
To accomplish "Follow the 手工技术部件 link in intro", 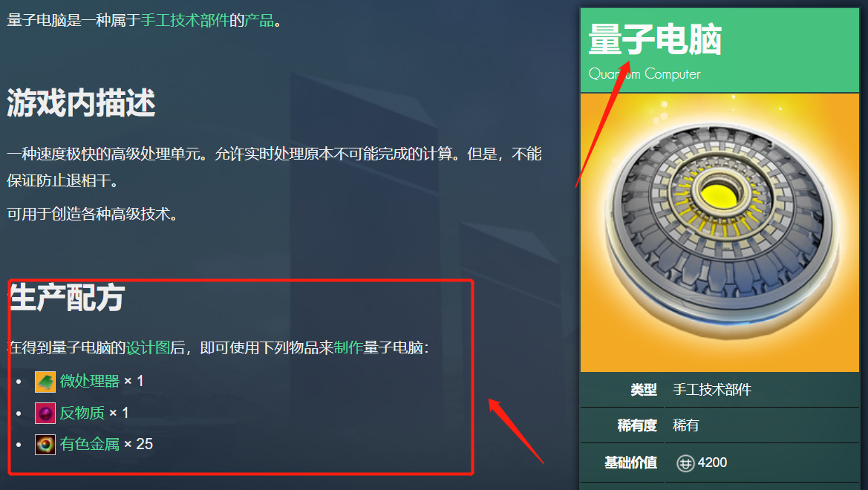I will click(x=185, y=21).
